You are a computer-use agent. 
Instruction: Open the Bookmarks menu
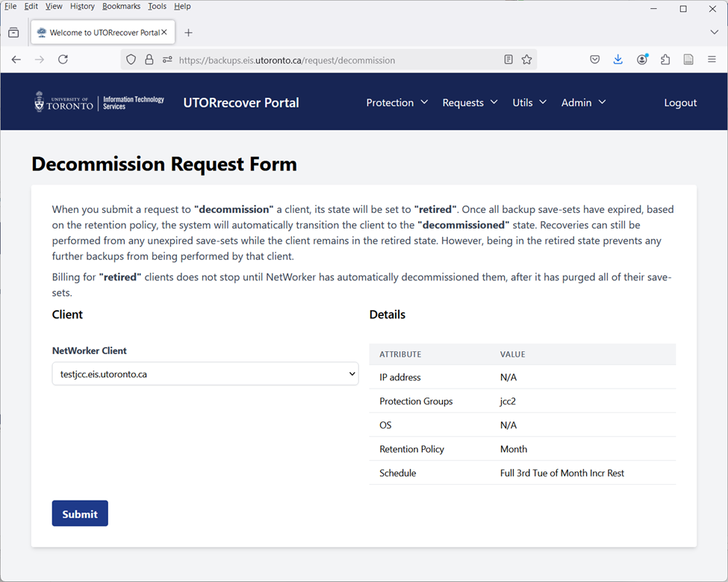(121, 7)
